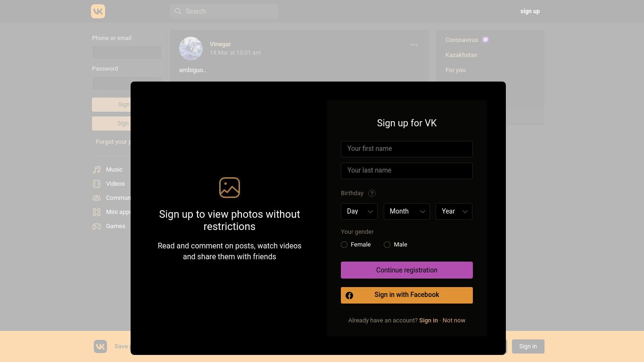Focus the Your last name field
Viewport: 644px width, 362px height.
[407, 171]
